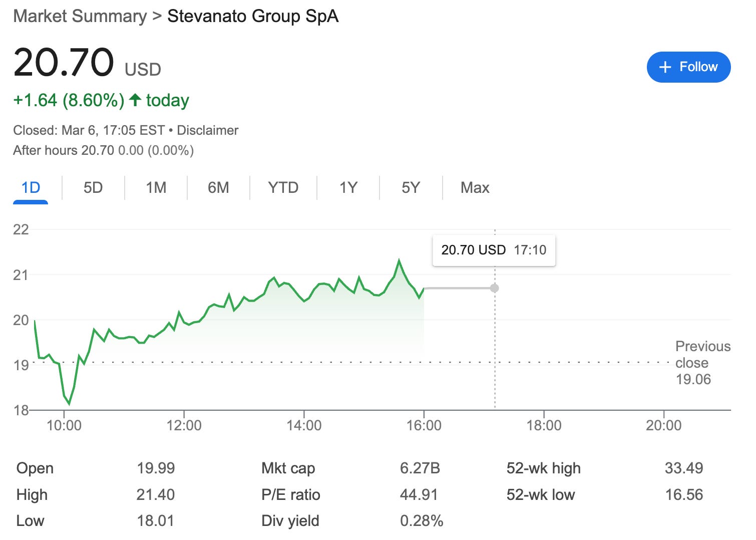
Task: Switch to the 5D range tab
Action: (93, 188)
